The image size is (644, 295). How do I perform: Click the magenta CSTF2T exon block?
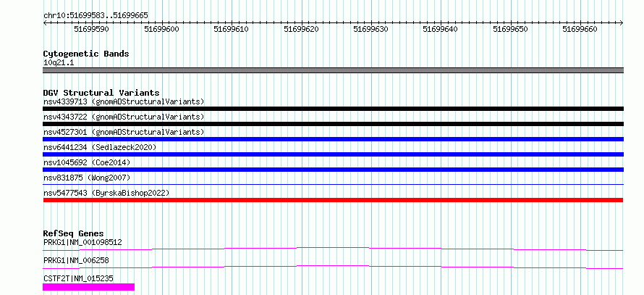pyautogui.click(x=89, y=287)
